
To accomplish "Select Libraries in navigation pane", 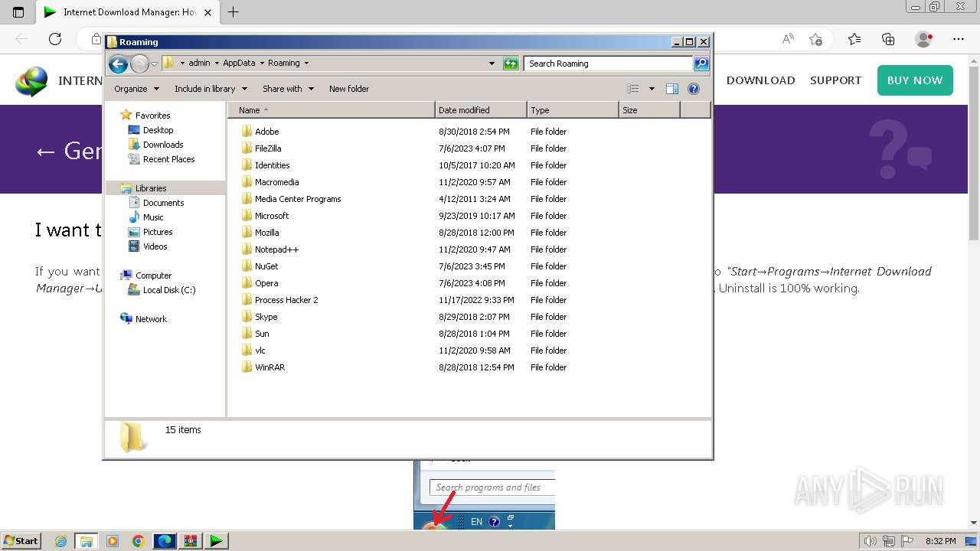I will coord(151,188).
